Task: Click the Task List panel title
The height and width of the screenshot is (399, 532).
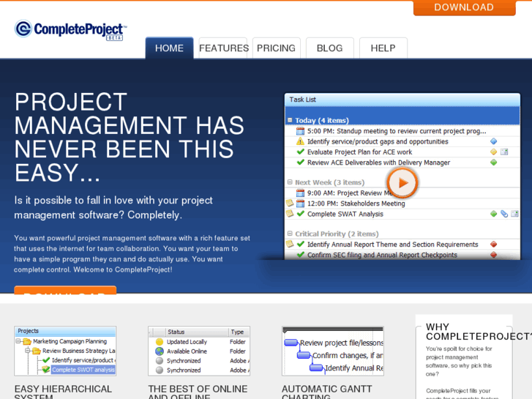Action: (x=303, y=100)
